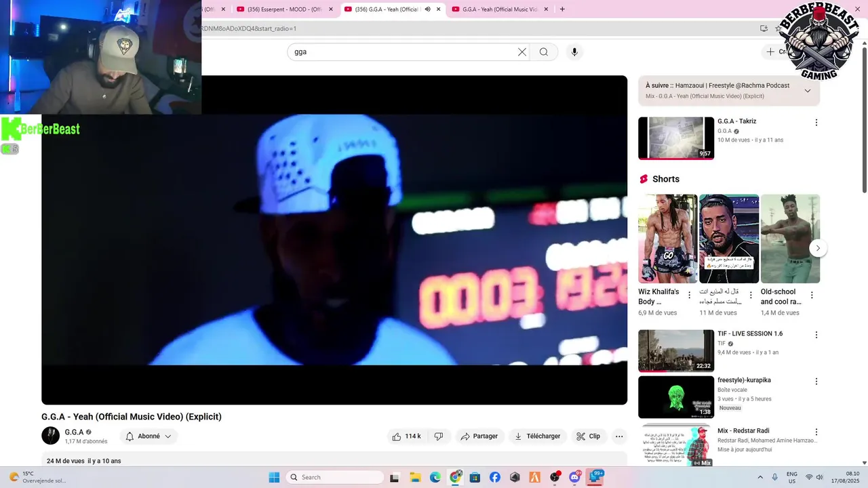The image size is (868, 488).
Task: Open G.G.A channel avatar under video
Action: 51,436
